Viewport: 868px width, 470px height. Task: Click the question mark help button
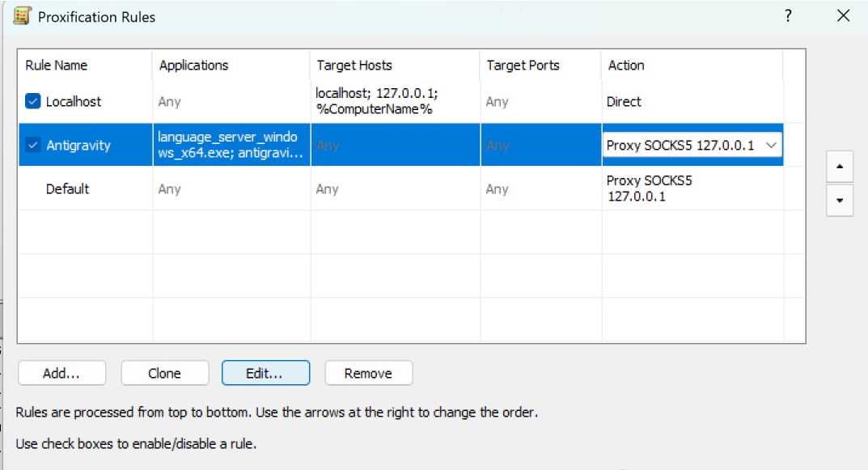tap(788, 16)
